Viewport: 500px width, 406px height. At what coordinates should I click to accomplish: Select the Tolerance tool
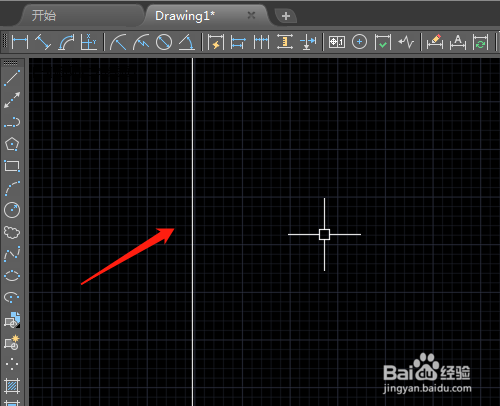pyautogui.click(x=337, y=42)
